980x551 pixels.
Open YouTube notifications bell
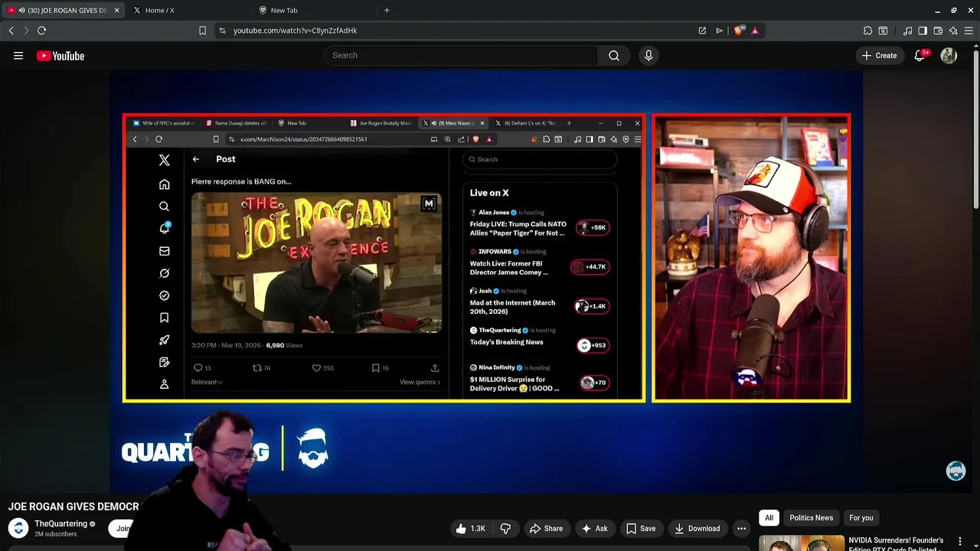920,56
